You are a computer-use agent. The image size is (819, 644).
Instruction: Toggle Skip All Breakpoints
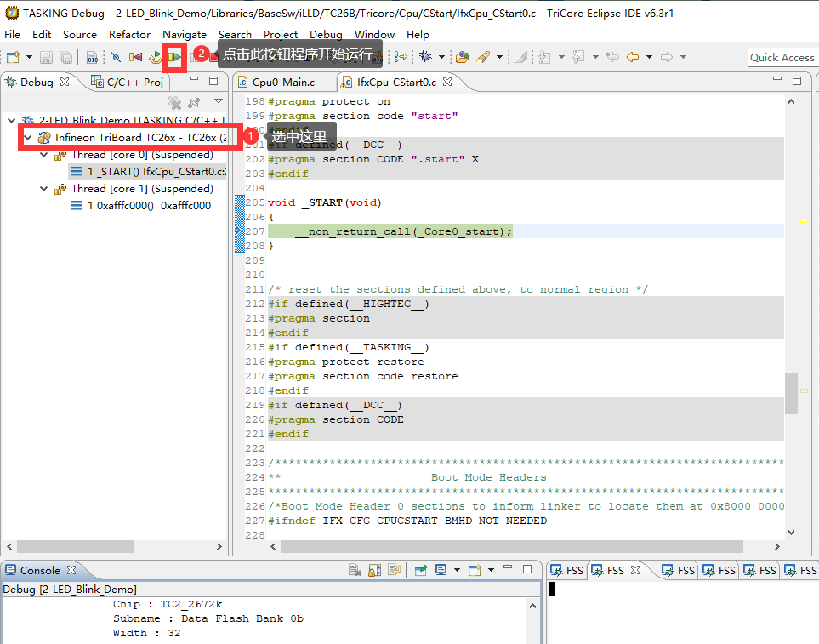(116, 57)
